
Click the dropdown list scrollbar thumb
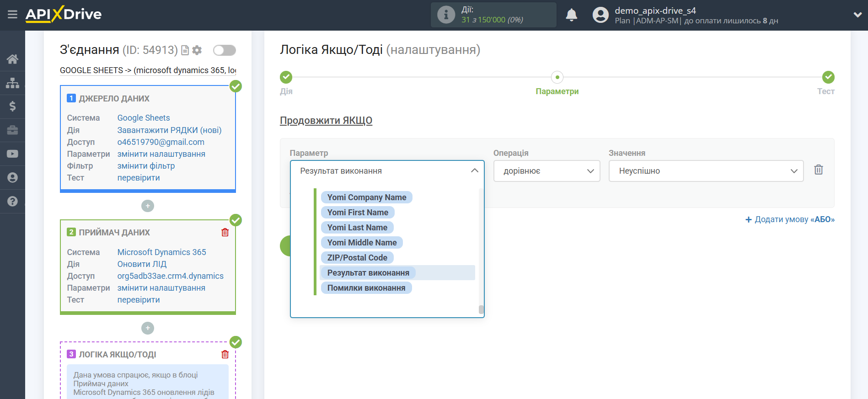coord(481,309)
